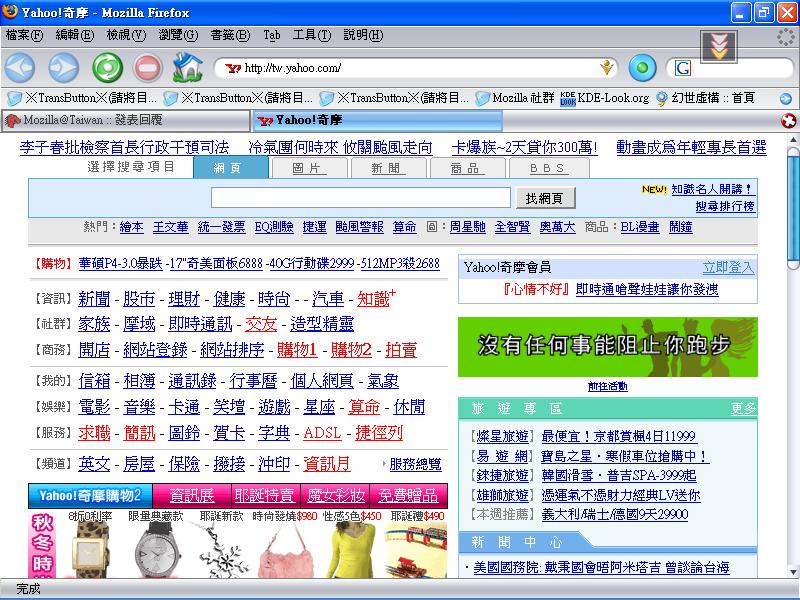Click the page scrollbar down arrow

[x=793, y=572]
